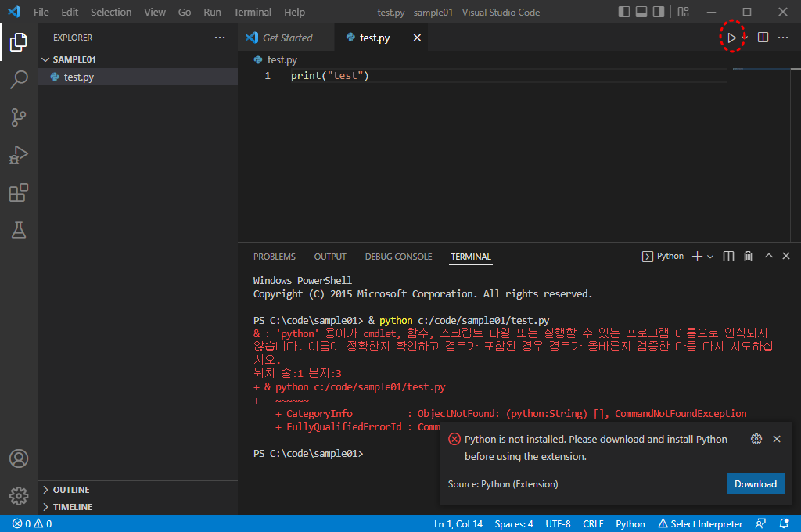Switch to the PROBLEMS panel tab
The image size is (801, 532).
275,257
